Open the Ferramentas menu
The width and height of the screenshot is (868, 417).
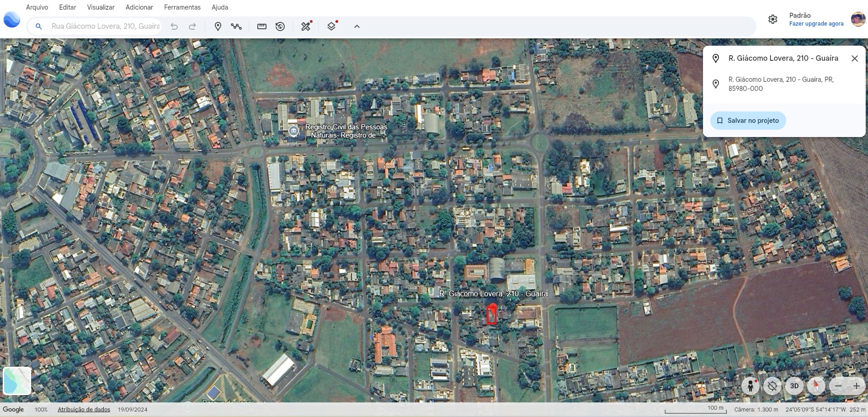[x=182, y=7]
